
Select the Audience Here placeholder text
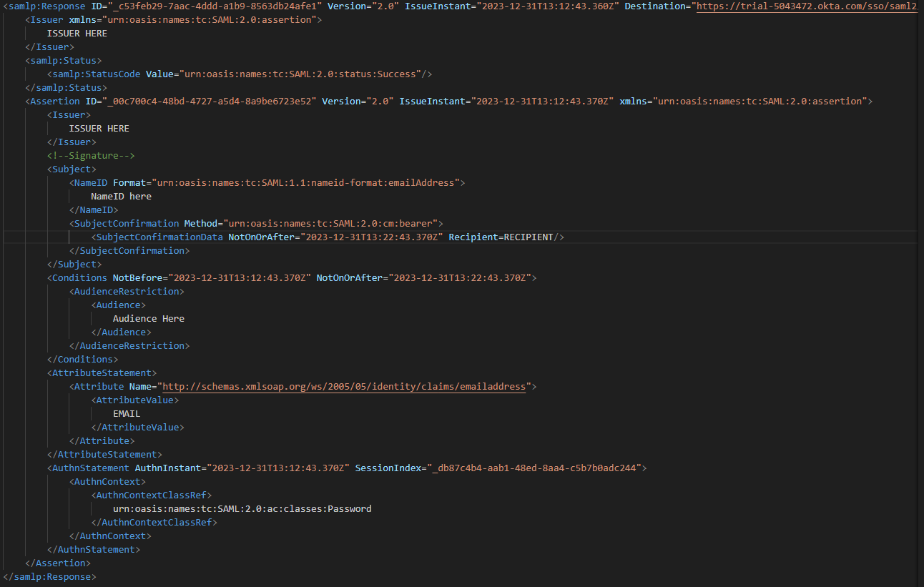[148, 318]
